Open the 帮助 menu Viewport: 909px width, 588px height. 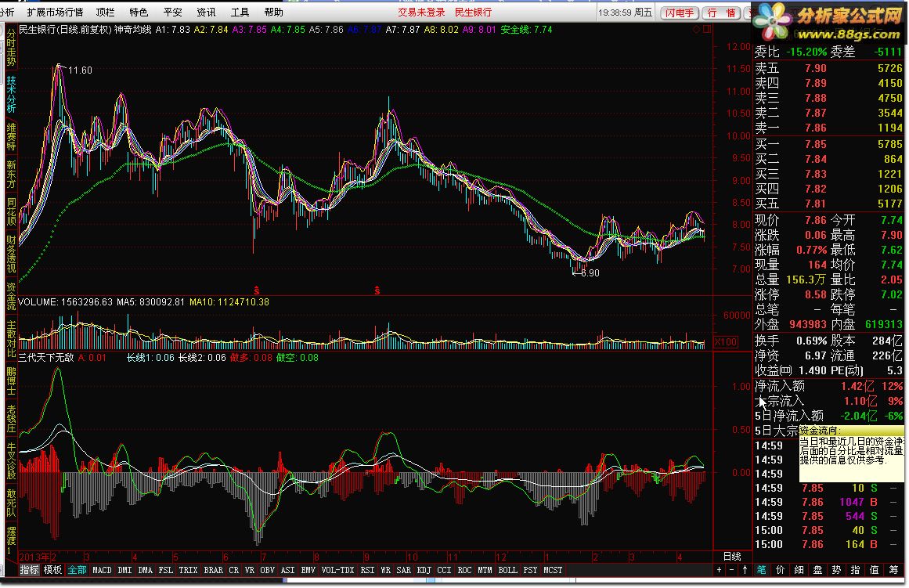pos(273,13)
